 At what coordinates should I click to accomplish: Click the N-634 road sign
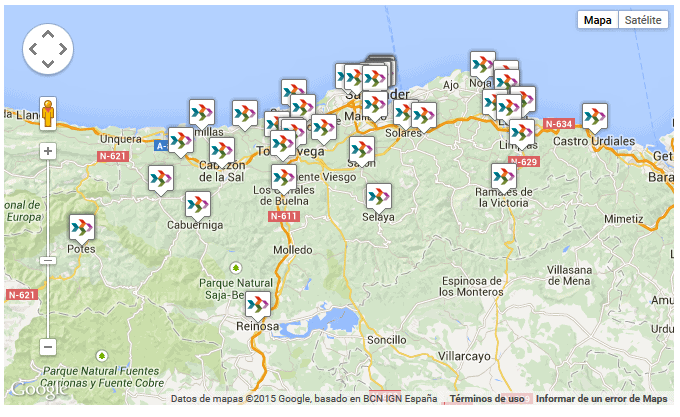(x=559, y=124)
